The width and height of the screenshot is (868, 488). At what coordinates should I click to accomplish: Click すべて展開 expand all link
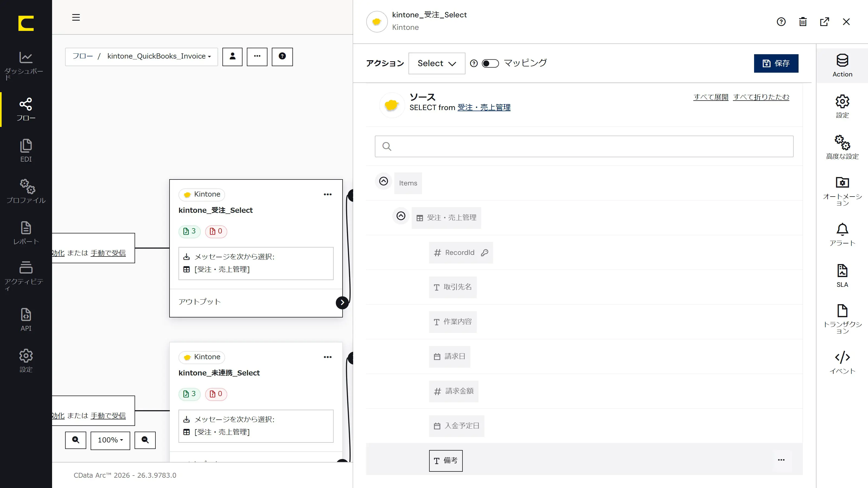tap(711, 97)
